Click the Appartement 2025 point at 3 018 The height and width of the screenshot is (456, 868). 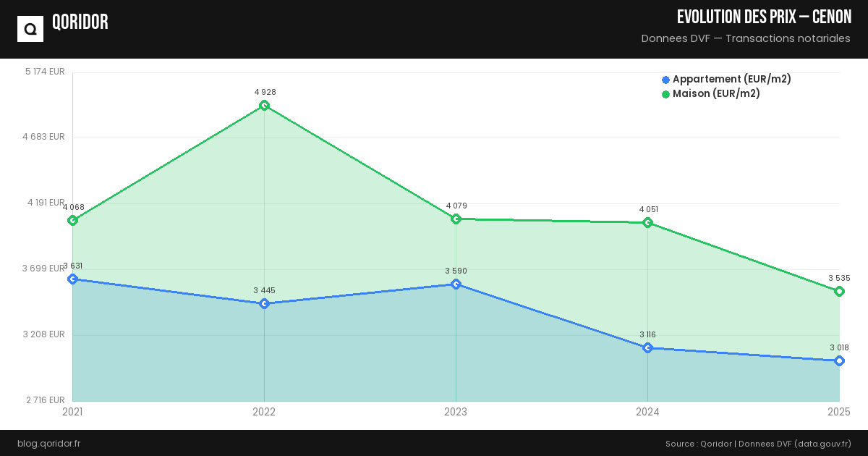(839, 360)
